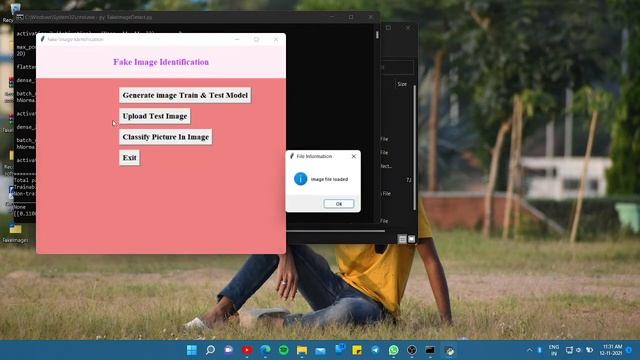
Task: Open the network tray icon
Action: point(569,350)
